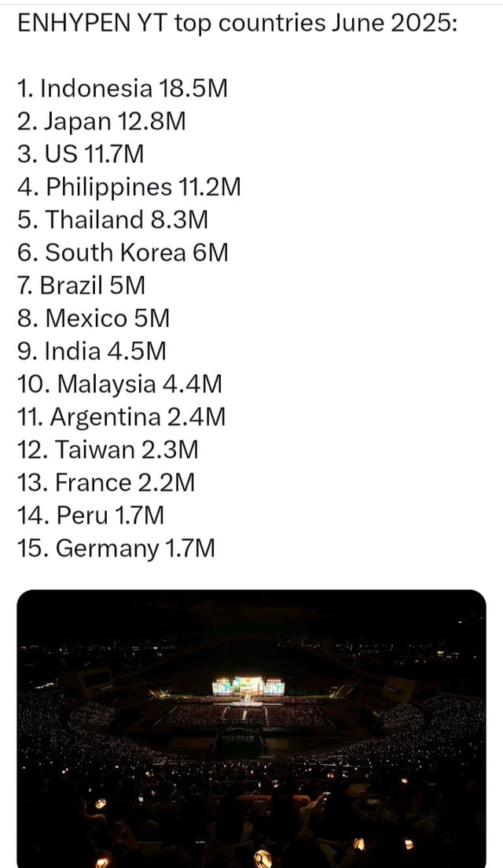Select the 'US 11.7M' list item
This screenshot has width=503, height=868.
point(80,155)
